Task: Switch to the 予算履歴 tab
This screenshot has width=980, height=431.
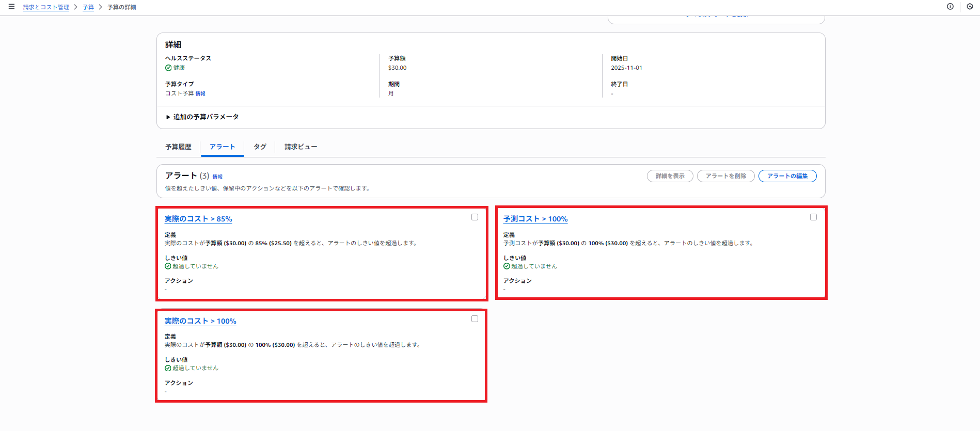Action: (x=178, y=147)
